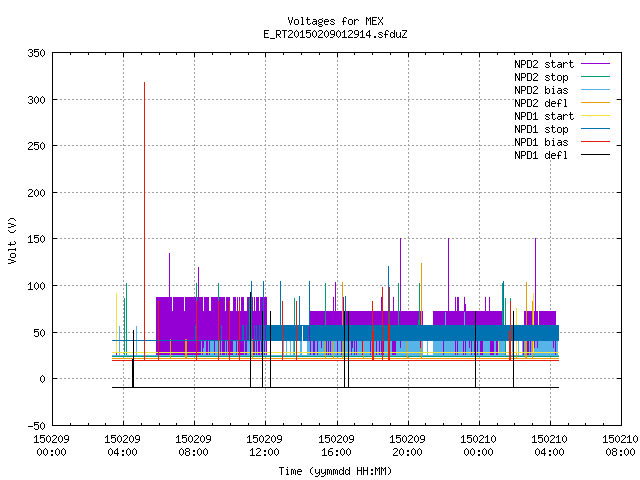Screen dimensions: 640x480
Task: Click the Volt (V) axis label
Action: pyautogui.click(x=12, y=241)
